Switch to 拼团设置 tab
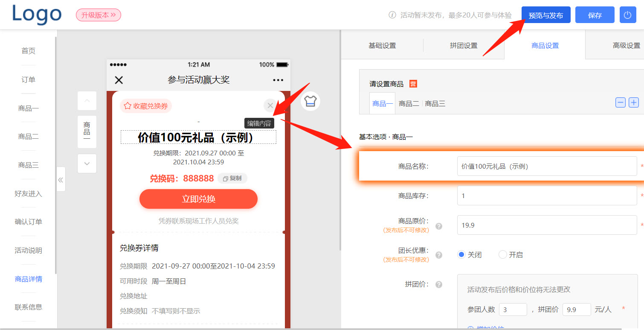The width and height of the screenshot is (644, 330). (464, 45)
